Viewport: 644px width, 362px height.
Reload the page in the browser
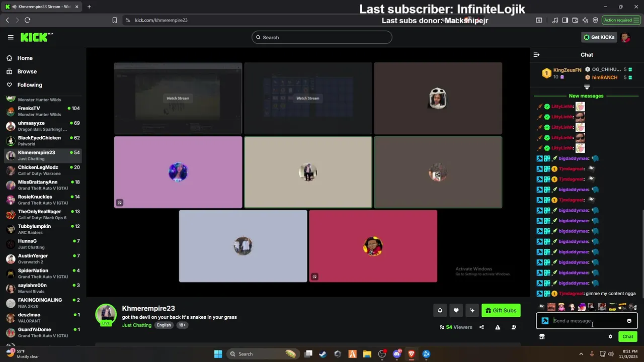pos(27,20)
